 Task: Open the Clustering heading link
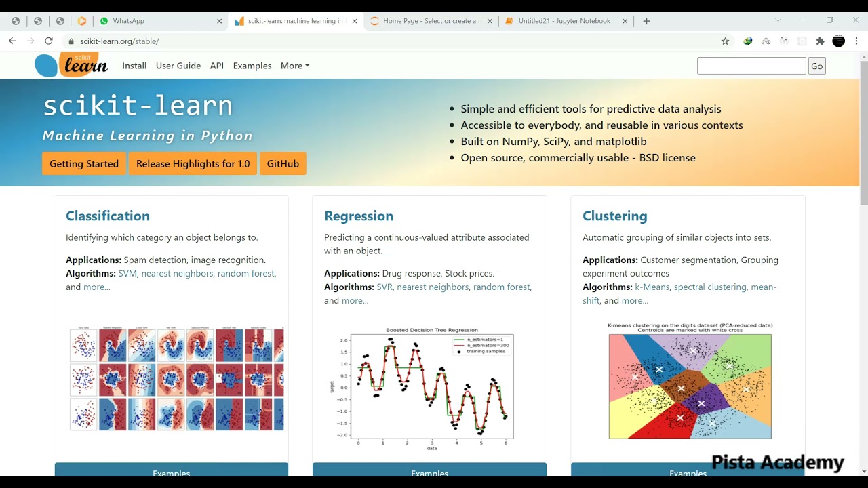coord(615,216)
